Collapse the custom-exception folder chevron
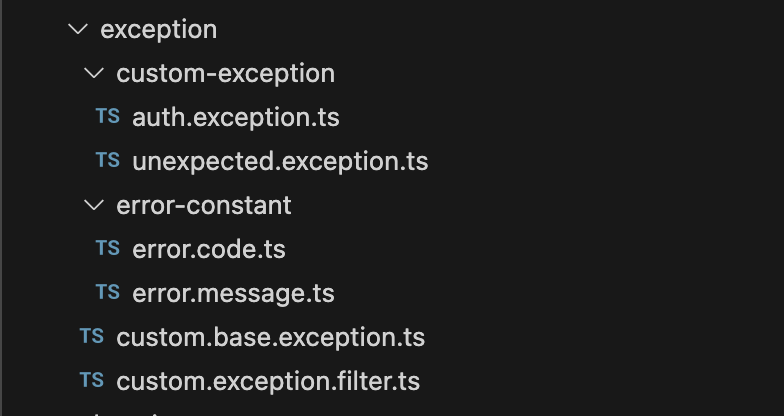Screen dimensions: 784x416 [94, 74]
